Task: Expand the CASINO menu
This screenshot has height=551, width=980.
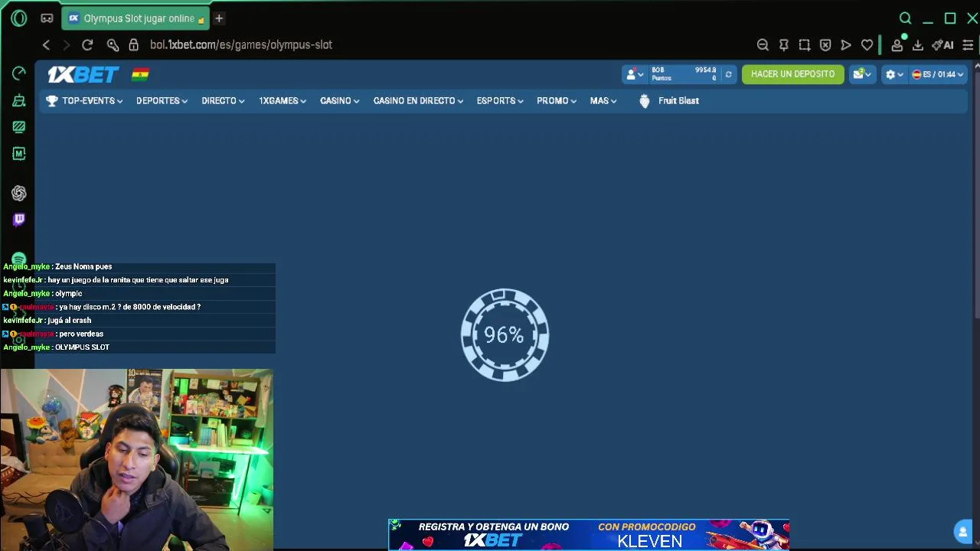Action: [x=339, y=101]
